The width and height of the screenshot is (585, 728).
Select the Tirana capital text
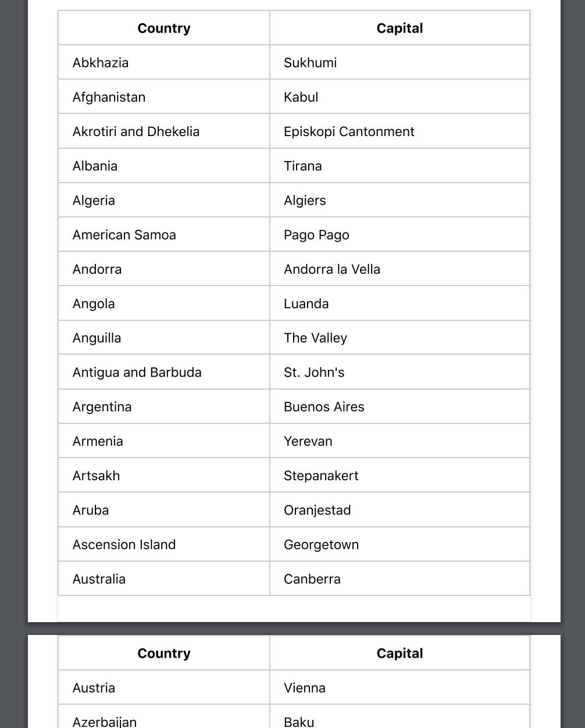302,166
